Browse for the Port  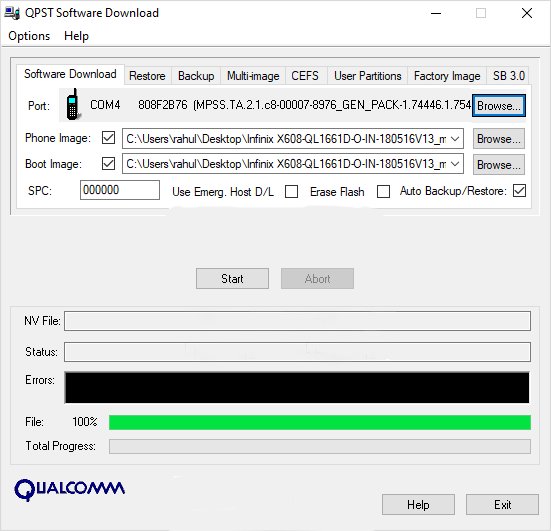499,105
